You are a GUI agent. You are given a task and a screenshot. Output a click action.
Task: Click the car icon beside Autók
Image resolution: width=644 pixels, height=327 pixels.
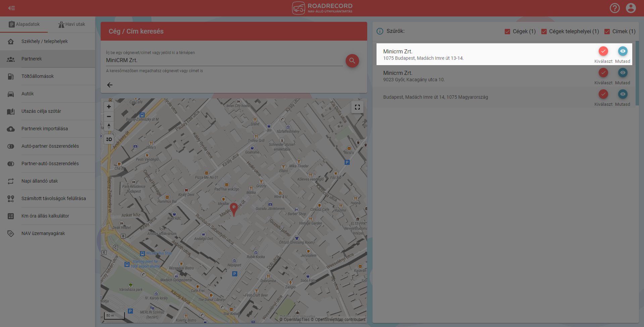click(x=11, y=94)
